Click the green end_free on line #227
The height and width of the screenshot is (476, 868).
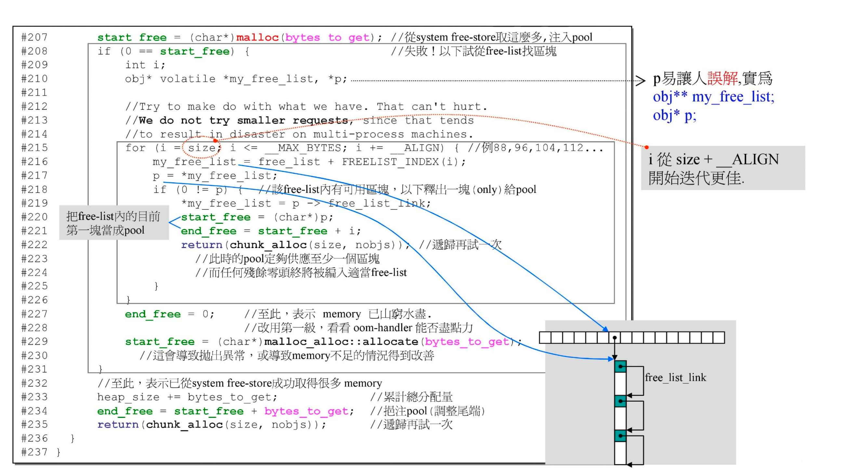click(153, 314)
